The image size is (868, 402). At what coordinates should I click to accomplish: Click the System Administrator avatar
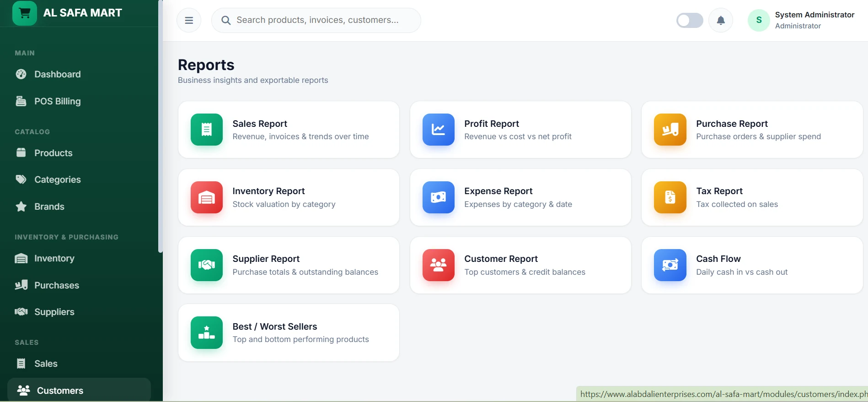pos(759,20)
